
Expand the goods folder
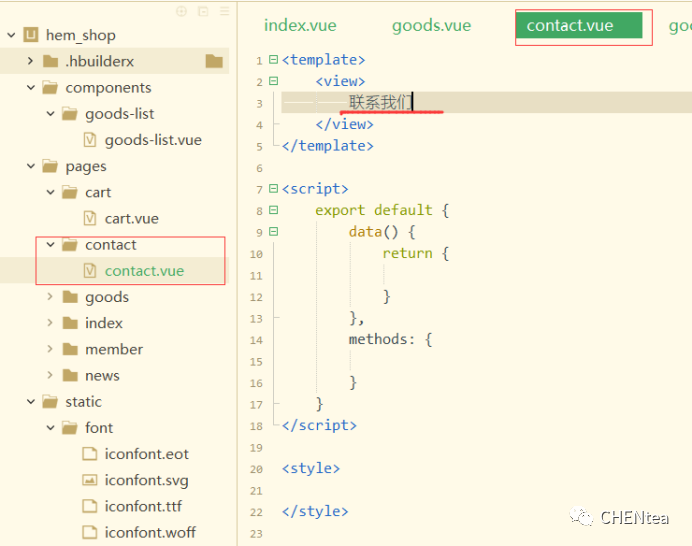pyautogui.click(x=50, y=297)
